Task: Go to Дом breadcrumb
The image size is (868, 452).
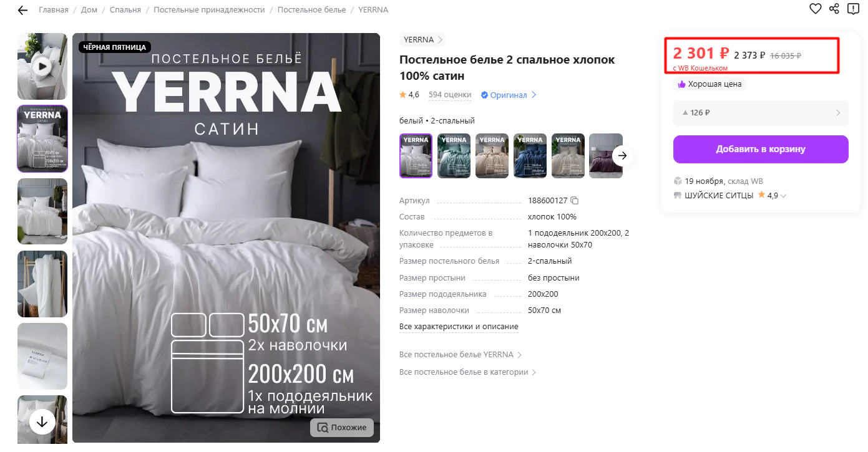Action: [x=89, y=10]
